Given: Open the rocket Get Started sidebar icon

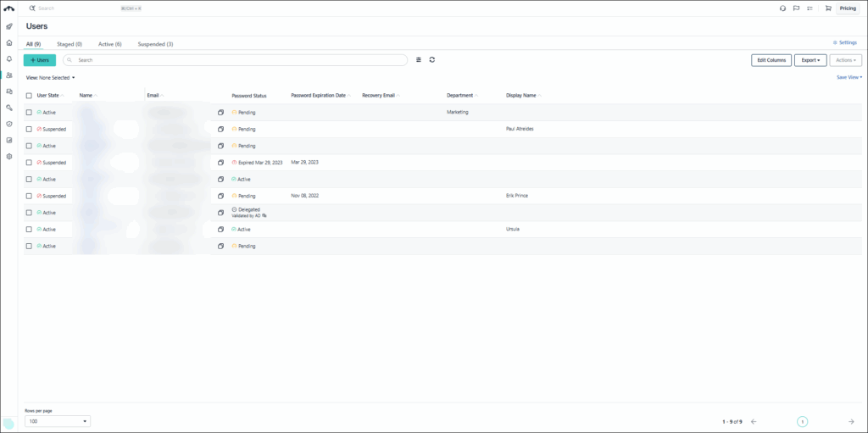Looking at the screenshot, I should (x=8, y=26).
